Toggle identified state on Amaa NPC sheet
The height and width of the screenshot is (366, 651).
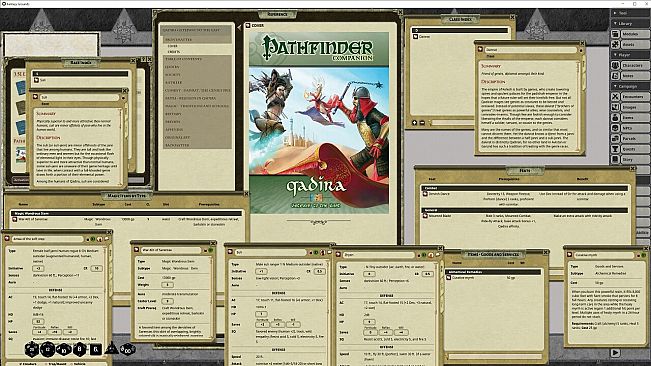coord(93,239)
